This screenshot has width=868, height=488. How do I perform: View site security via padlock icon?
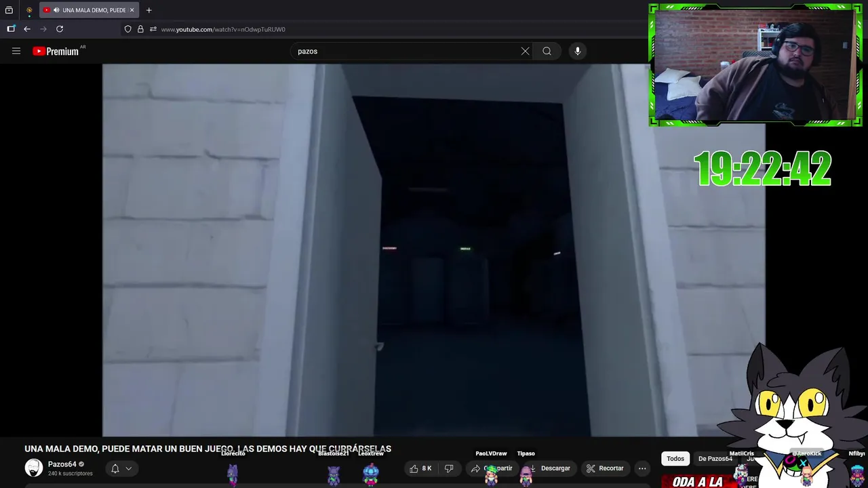click(x=140, y=29)
